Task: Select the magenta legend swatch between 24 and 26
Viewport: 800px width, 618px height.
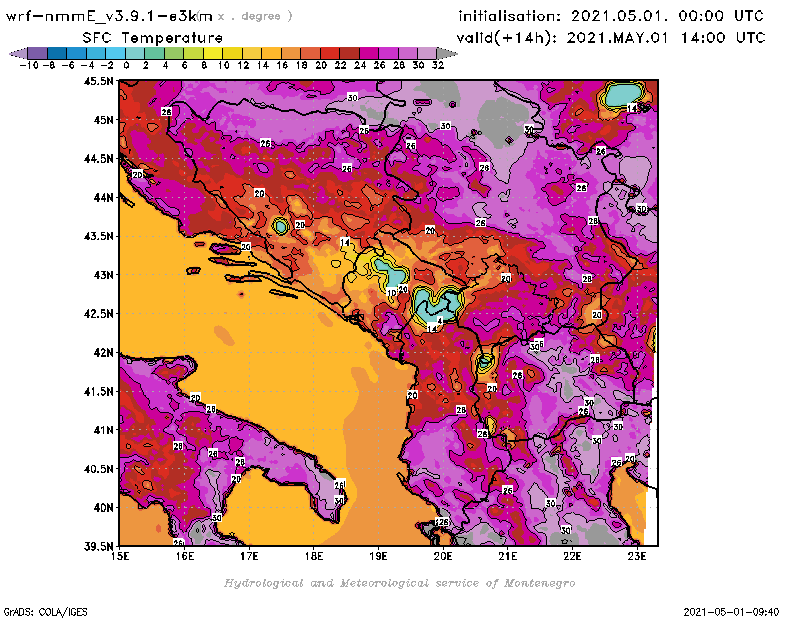Action: [368, 53]
